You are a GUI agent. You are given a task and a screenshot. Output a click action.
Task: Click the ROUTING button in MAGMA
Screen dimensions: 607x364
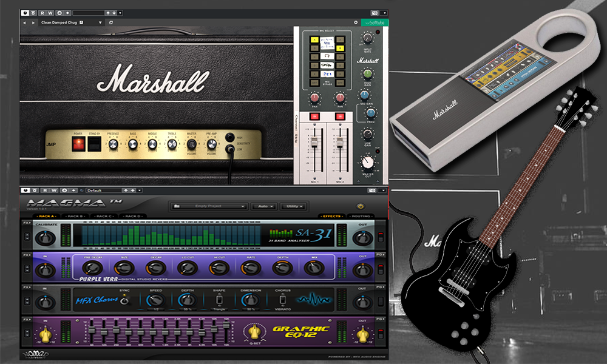tap(360, 215)
